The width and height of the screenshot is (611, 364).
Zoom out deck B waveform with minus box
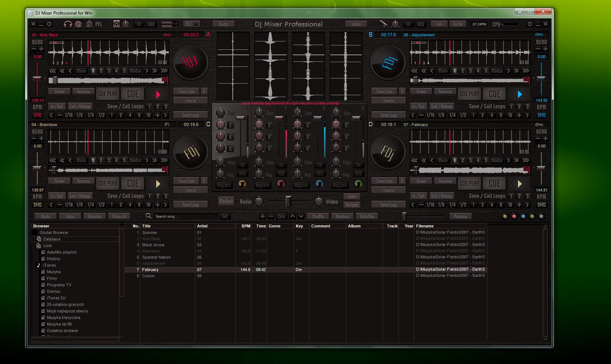tap(522, 62)
